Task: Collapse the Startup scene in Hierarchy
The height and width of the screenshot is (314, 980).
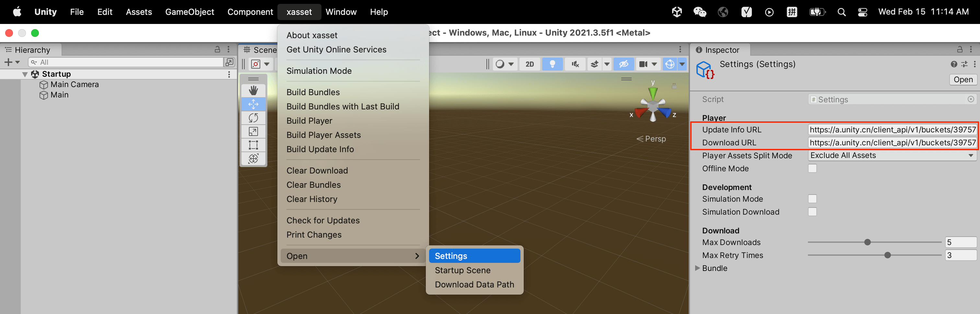Action: point(25,74)
